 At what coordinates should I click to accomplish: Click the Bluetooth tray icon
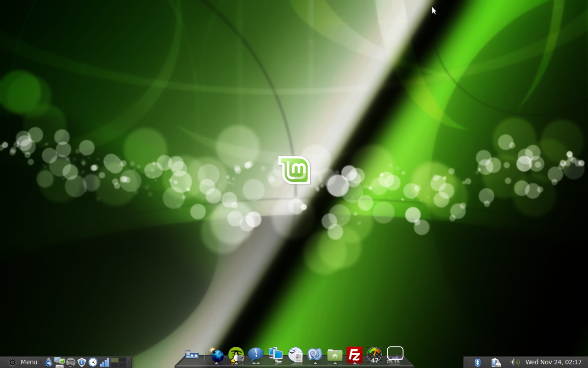click(477, 362)
